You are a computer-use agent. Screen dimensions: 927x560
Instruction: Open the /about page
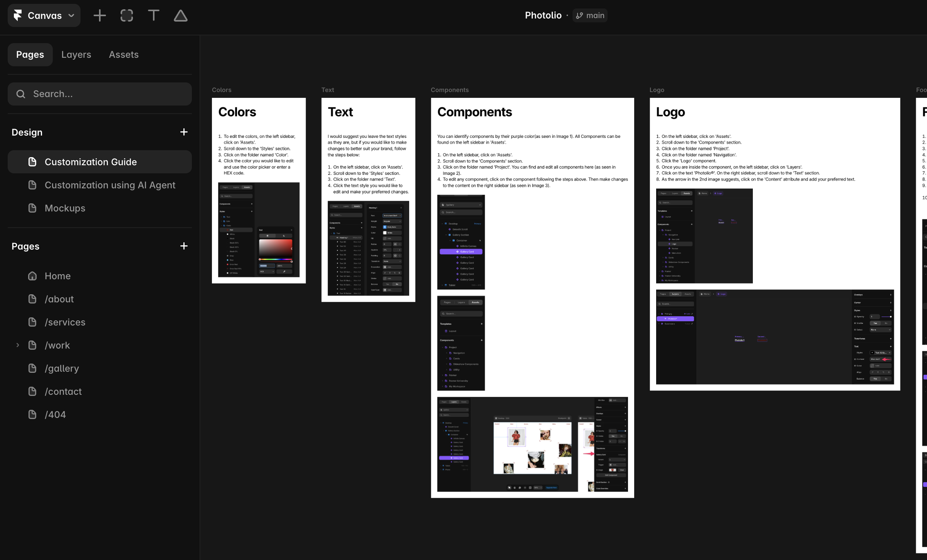point(100,299)
